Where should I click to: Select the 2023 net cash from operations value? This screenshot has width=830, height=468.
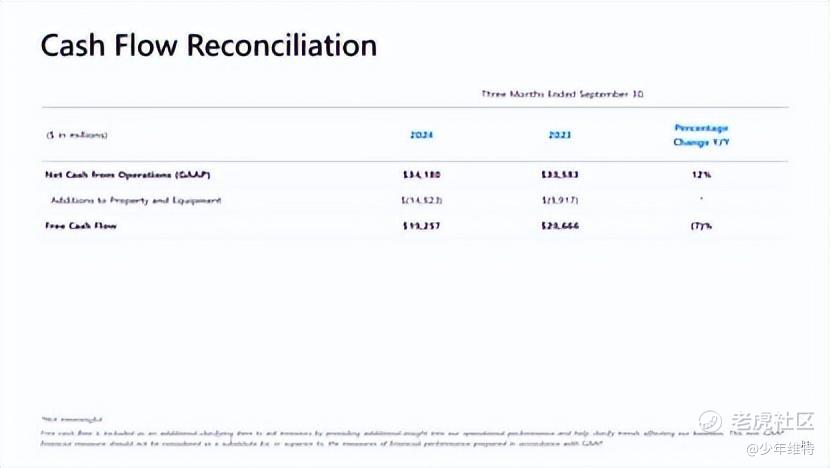(x=560, y=175)
